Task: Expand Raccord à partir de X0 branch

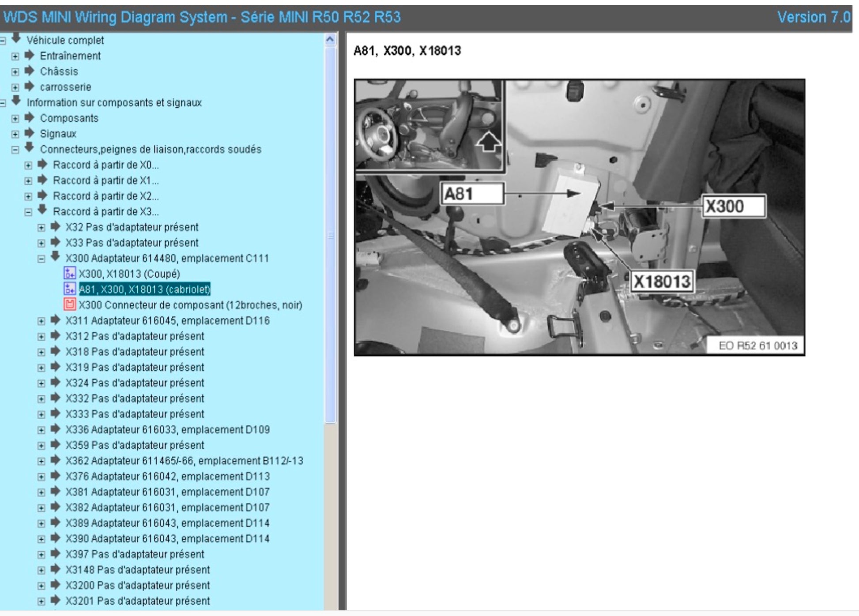Action: coord(28,165)
